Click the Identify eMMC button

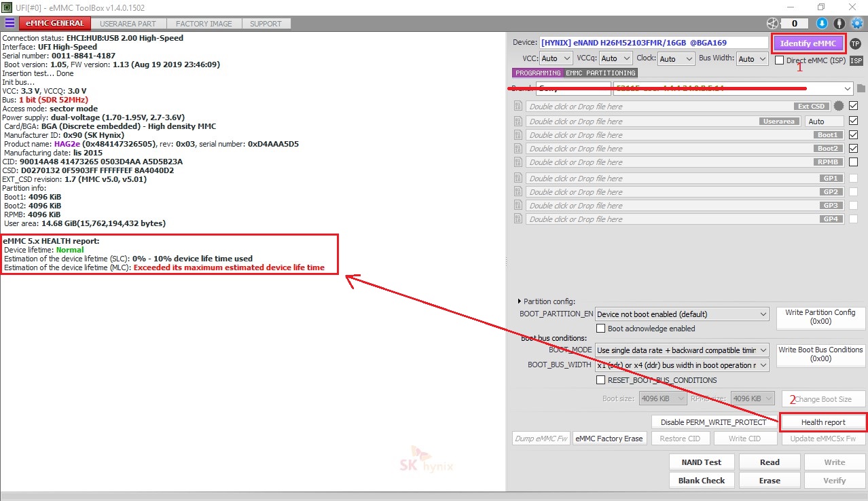pos(808,43)
